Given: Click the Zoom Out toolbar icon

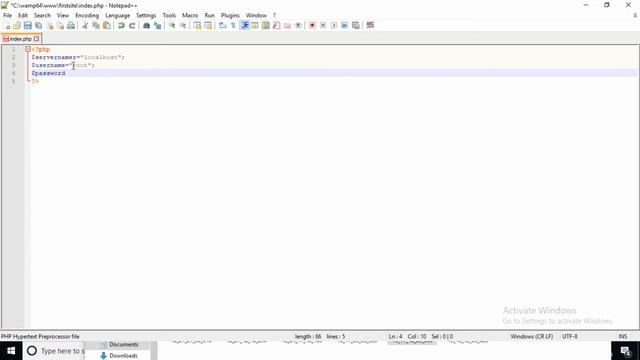Looking at the screenshot, I should coord(183,25).
